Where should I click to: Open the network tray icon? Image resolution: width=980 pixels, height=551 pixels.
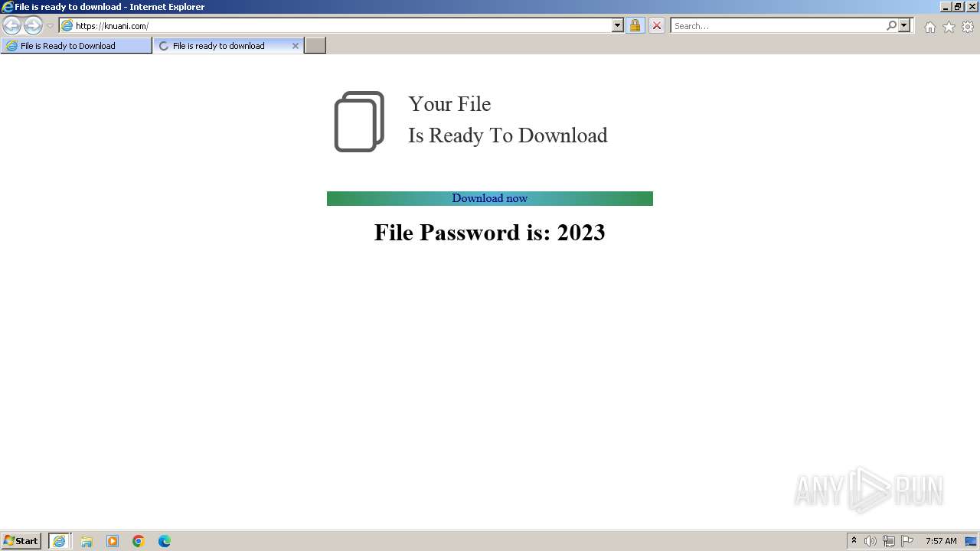pos(888,541)
